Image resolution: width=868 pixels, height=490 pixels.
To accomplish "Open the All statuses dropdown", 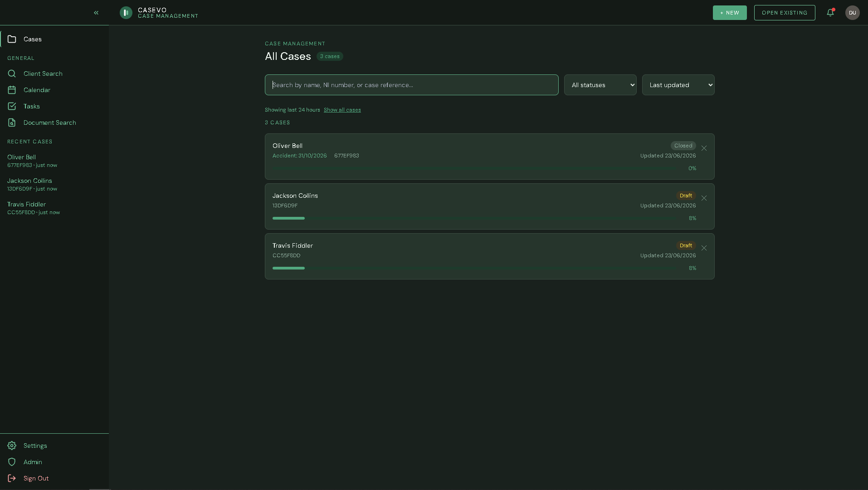I will (x=600, y=85).
